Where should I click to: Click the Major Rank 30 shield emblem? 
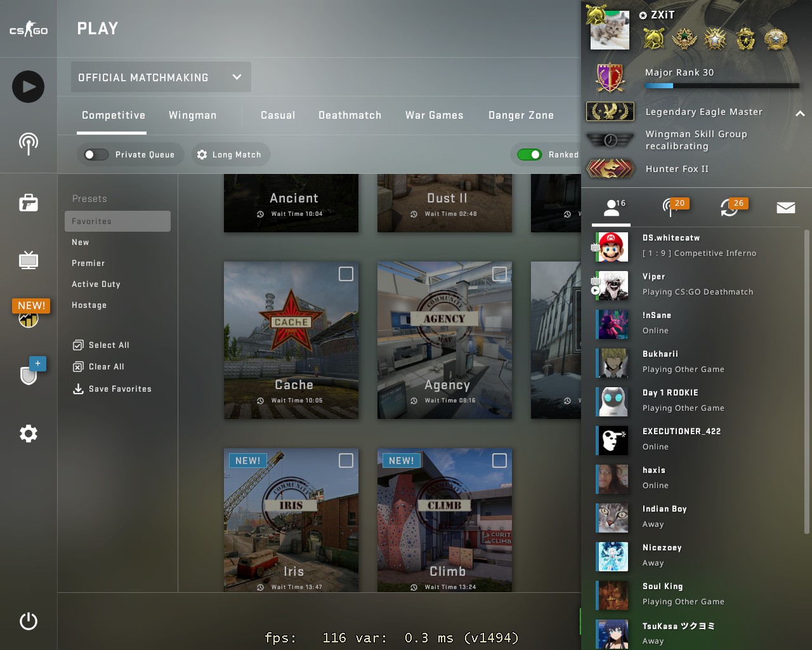610,78
